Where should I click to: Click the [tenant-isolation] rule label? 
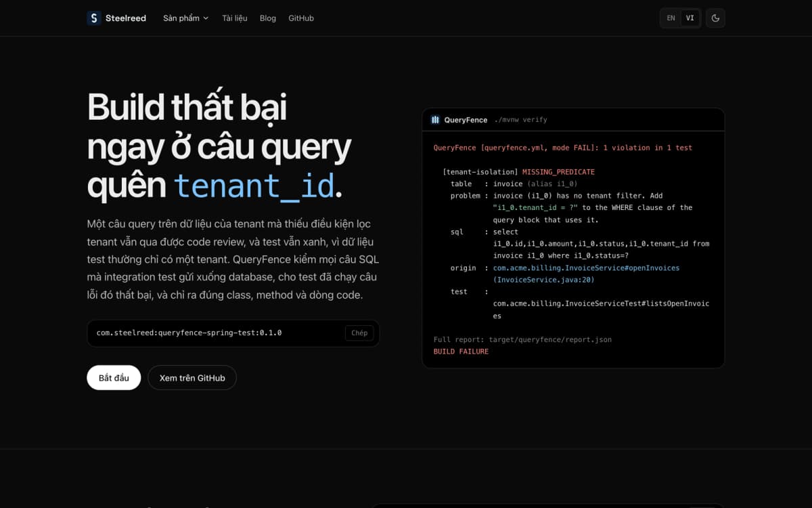pos(480,172)
